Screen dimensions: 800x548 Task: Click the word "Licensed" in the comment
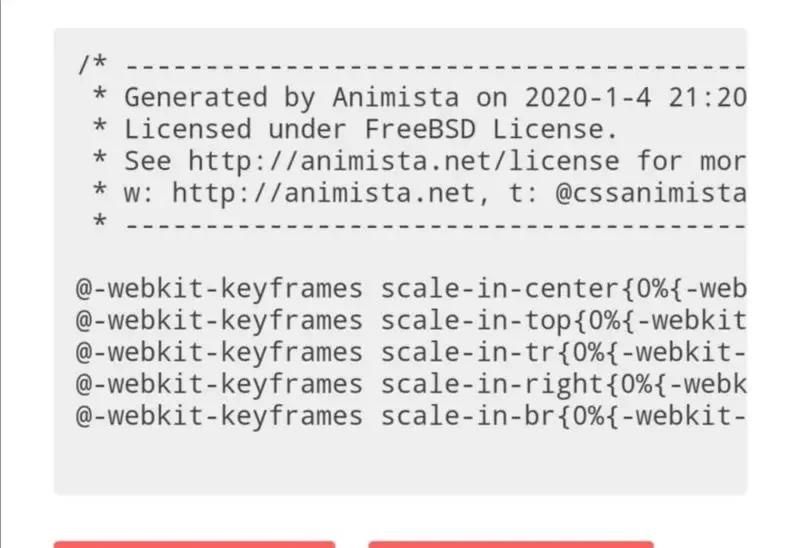(187, 130)
